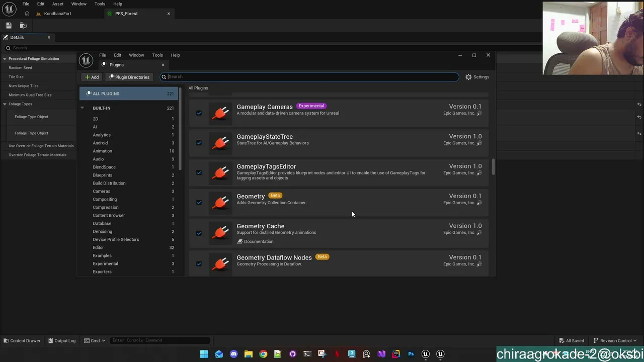Open the Terminal from the taskbar
This screenshot has width=644, height=362.
pyautogui.click(x=307, y=354)
